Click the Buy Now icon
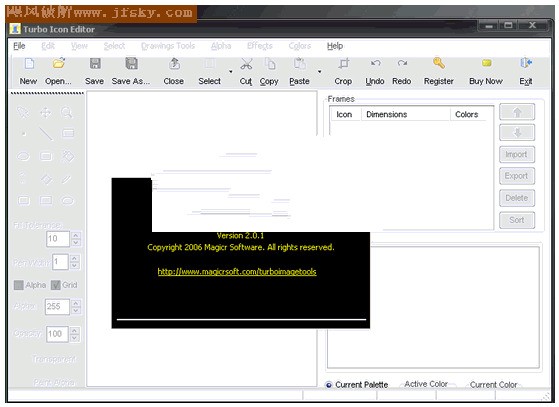This screenshot has width=559, height=407. click(486, 63)
